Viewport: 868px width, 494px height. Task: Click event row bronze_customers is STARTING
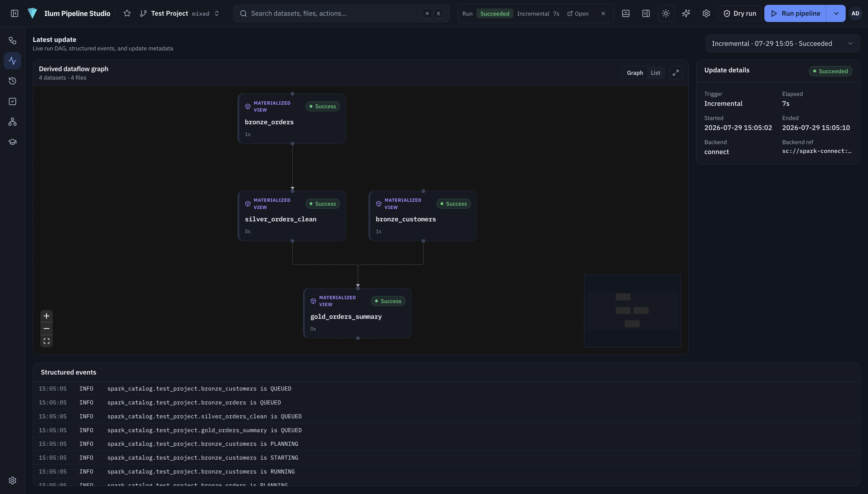point(446,458)
